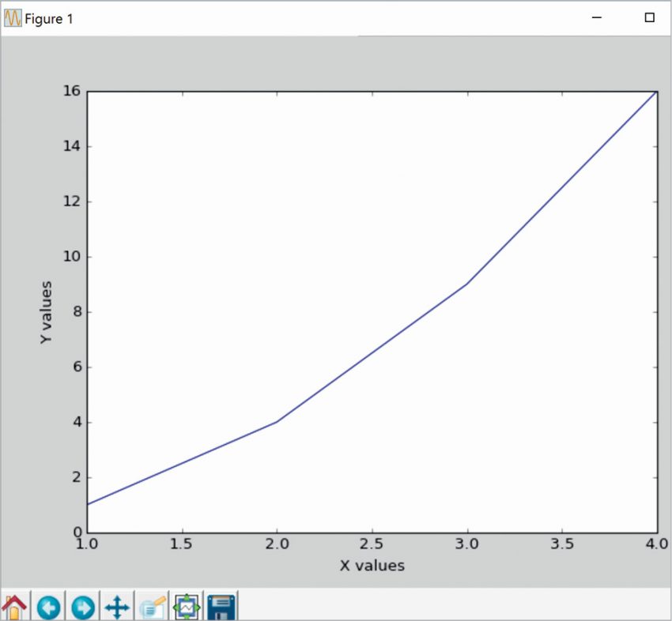The height and width of the screenshot is (621, 672).
Task: Reset view with the Home icon
Action: pos(14,607)
